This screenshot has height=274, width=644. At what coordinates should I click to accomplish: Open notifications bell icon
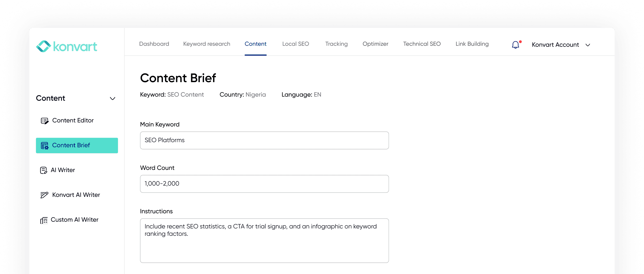[515, 45]
